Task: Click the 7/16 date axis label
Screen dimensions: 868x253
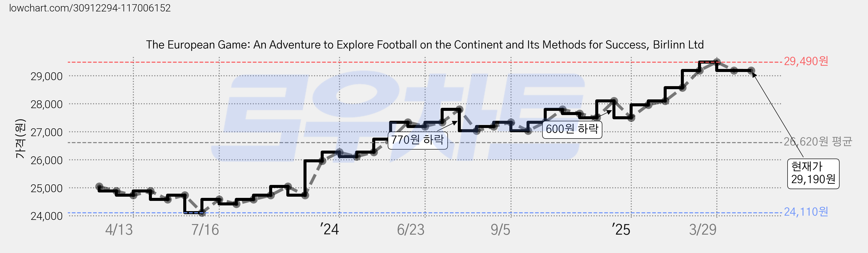Action: (x=205, y=230)
